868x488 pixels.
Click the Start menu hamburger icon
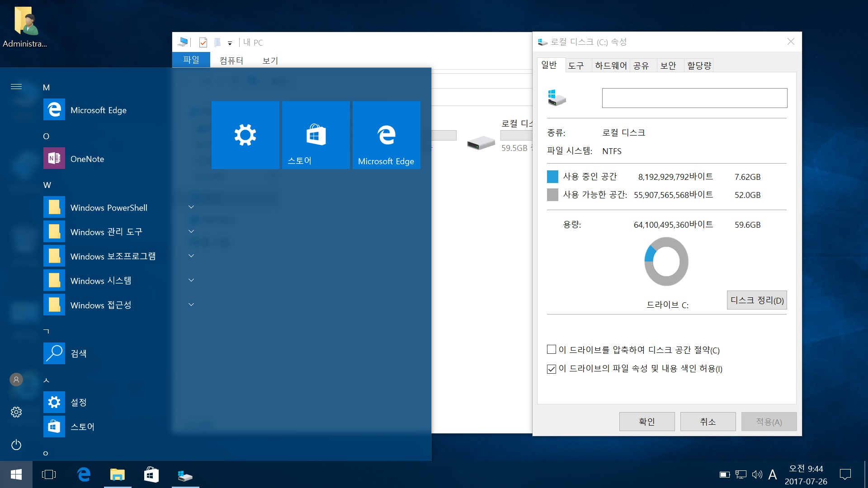16,87
